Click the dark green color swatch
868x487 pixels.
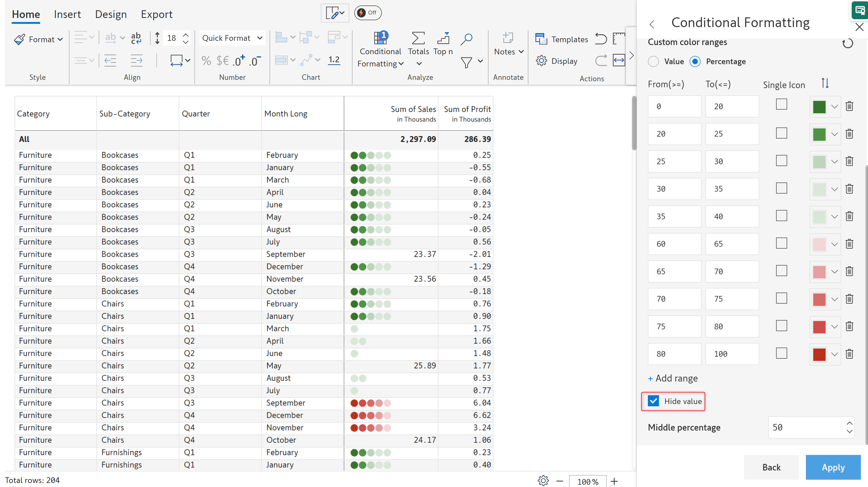pos(819,107)
